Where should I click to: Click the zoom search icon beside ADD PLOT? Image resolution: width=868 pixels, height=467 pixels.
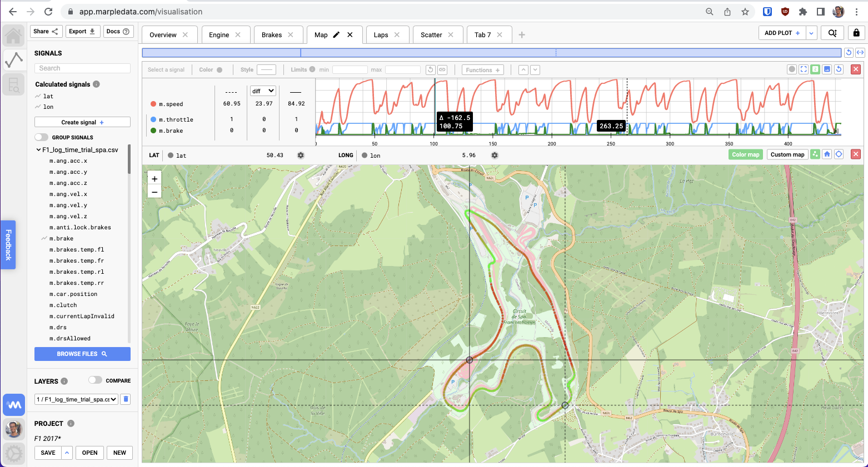click(832, 33)
